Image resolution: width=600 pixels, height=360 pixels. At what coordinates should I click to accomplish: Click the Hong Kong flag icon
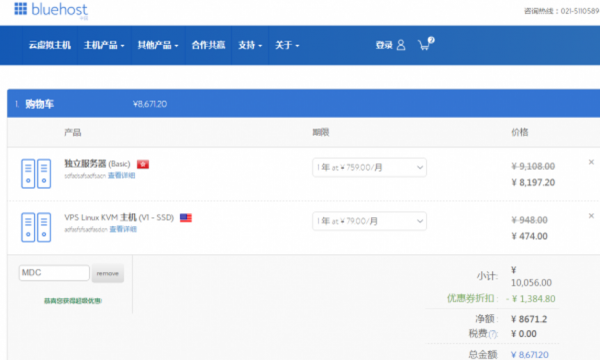pyautogui.click(x=143, y=164)
